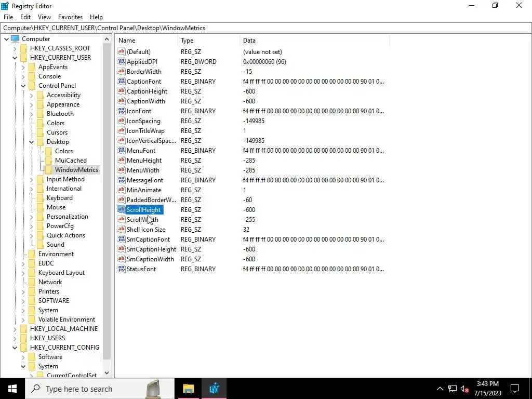The width and height of the screenshot is (532, 399).
Task: Select the IconVerticalSpac... value name
Action: point(151,140)
